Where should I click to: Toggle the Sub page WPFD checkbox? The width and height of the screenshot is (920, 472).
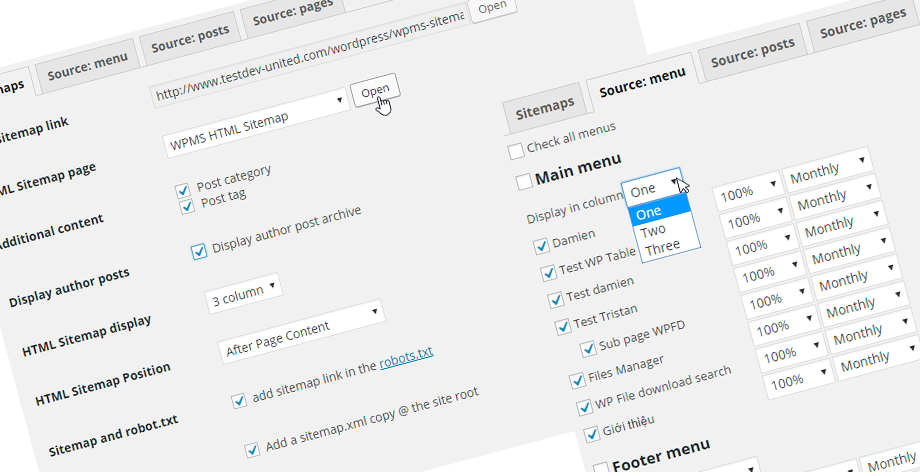click(588, 350)
